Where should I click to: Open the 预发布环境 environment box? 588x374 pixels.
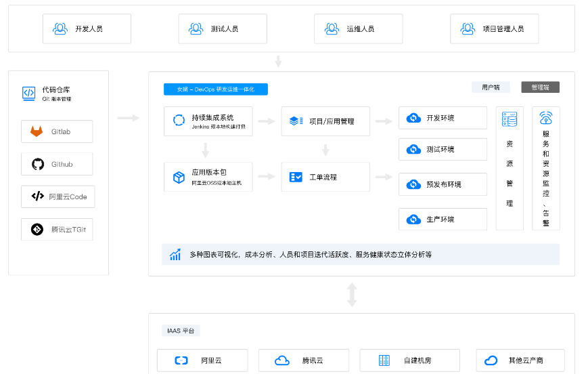(443, 184)
